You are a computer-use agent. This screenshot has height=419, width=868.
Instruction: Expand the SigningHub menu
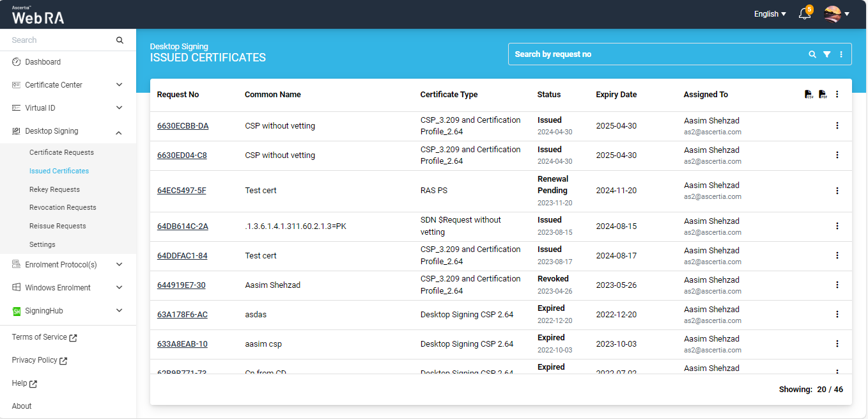[x=119, y=311]
